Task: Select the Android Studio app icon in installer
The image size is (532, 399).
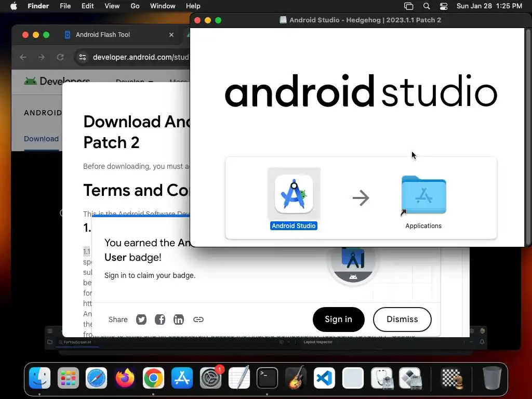Action: (x=294, y=194)
